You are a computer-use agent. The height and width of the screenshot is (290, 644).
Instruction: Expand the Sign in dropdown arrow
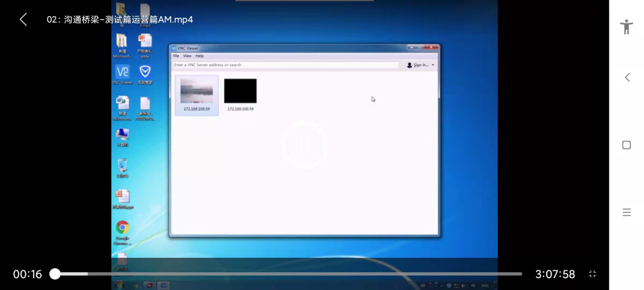coord(433,65)
